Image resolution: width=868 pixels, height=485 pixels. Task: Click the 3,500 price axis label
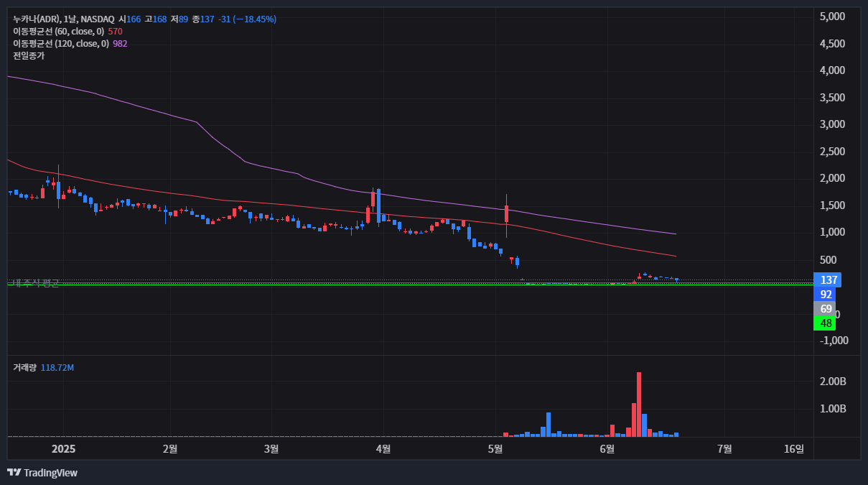tap(832, 98)
